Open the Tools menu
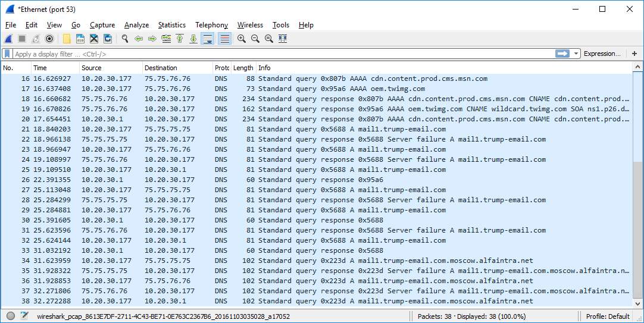This screenshot has width=644, height=323. pos(281,25)
